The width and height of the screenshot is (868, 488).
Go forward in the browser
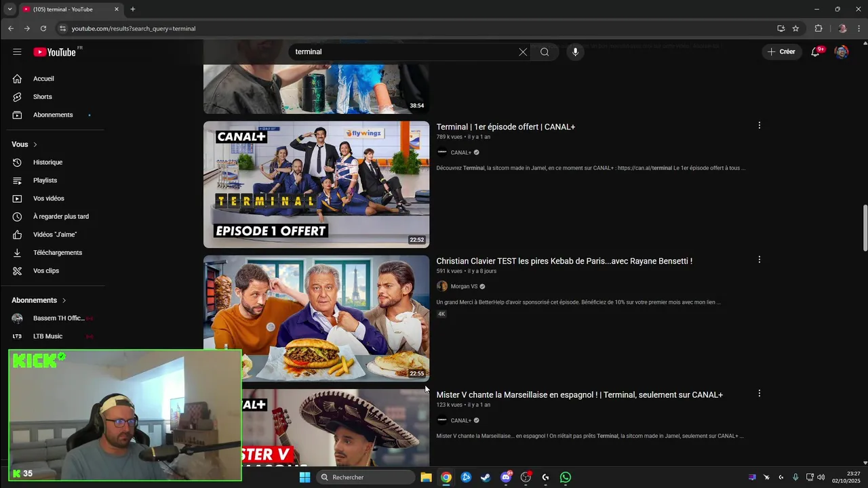[x=27, y=28]
